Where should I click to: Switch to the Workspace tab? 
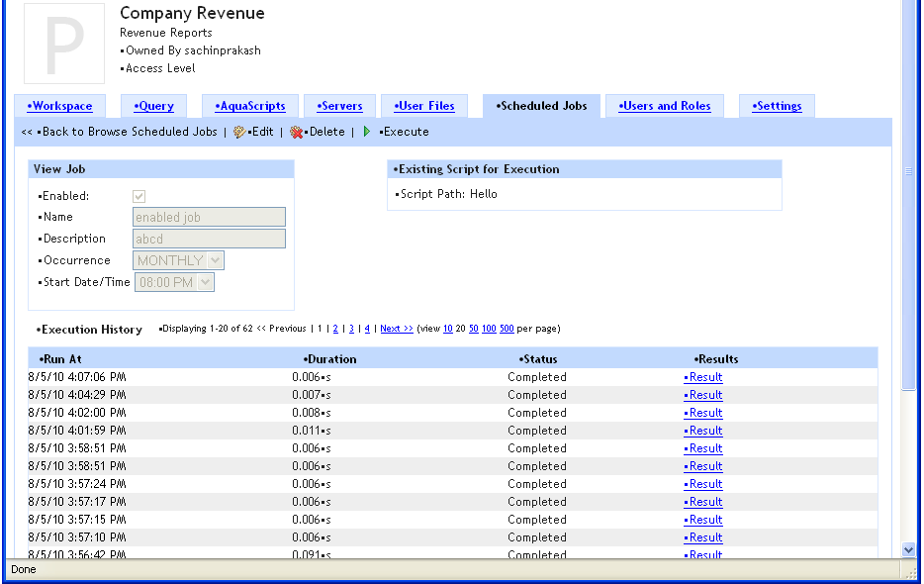point(59,106)
